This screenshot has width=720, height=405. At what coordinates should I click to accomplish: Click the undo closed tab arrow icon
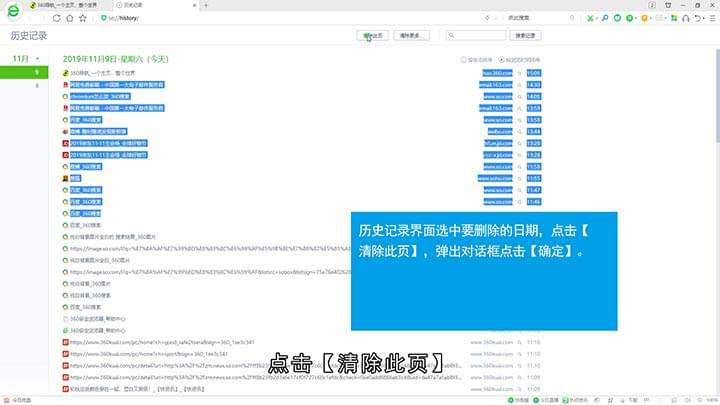[698, 18]
